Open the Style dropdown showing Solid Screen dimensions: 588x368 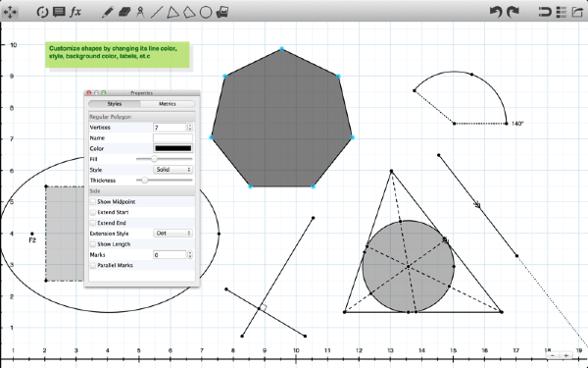pyautogui.click(x=172, y=170)
